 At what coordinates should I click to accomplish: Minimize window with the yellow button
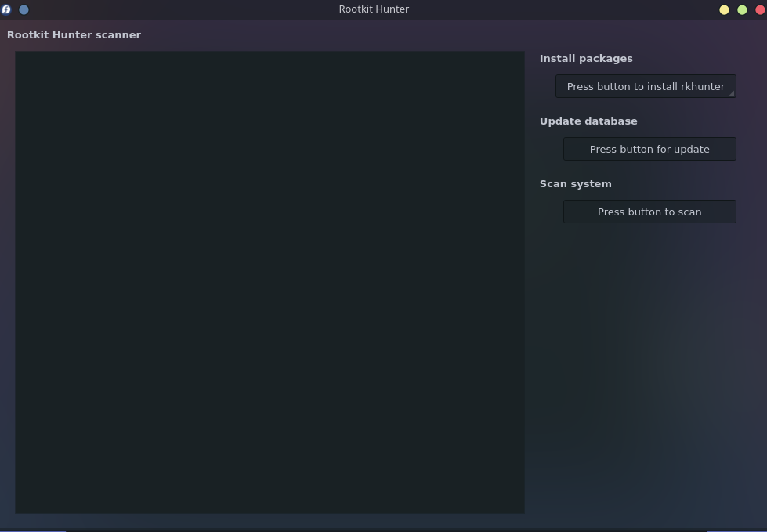724,9
